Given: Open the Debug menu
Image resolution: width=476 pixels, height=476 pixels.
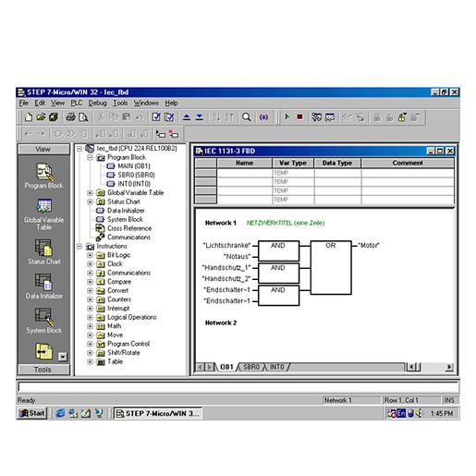Looking at the screenshot, I should 97,103.
